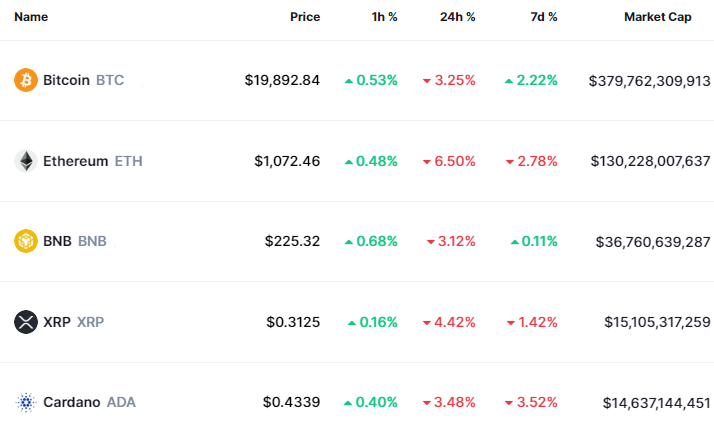This screenshot has height=439, width=714.
Task: Click BNB price $225.32
Action: (292, 241)
